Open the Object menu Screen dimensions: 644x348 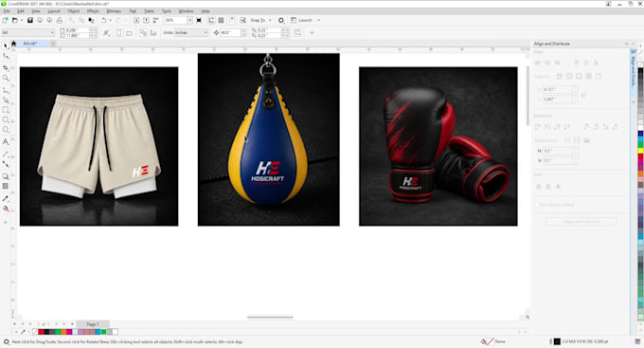point(74,11)
